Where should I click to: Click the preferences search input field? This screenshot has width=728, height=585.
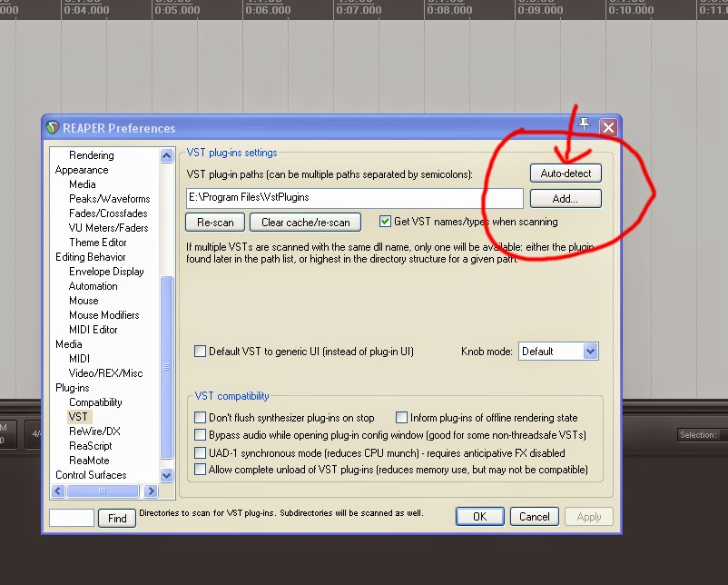click(72, 518)
